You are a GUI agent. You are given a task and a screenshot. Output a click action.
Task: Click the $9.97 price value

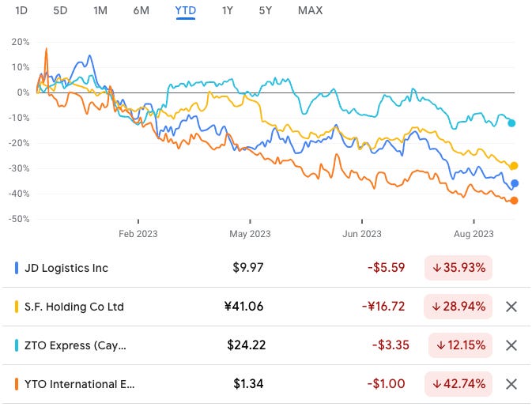click(x=248, y=268)
